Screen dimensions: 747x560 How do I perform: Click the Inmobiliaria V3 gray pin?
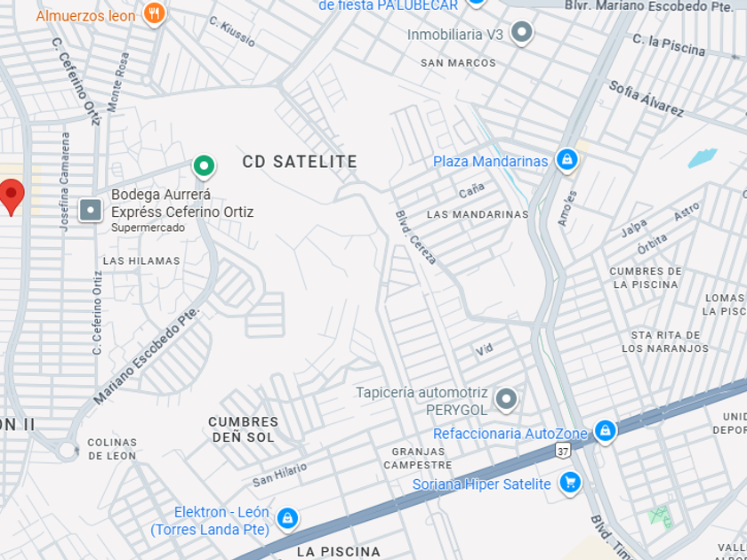tap(522, 33)
